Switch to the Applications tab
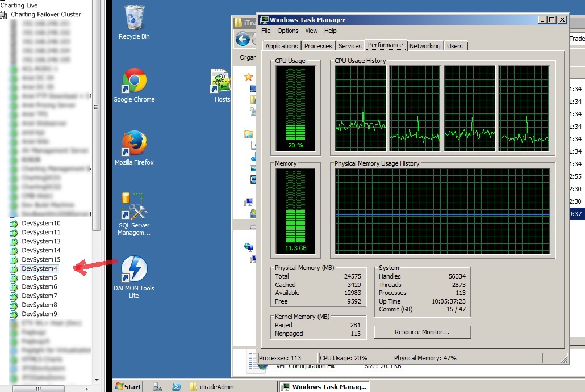This screenshot has width=585, height=392. click(x=282, y=46)
